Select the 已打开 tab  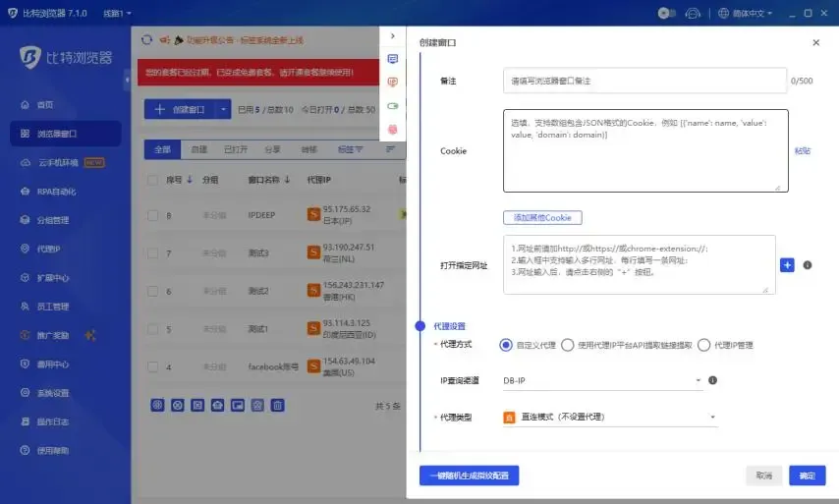(x=236, y=149)
